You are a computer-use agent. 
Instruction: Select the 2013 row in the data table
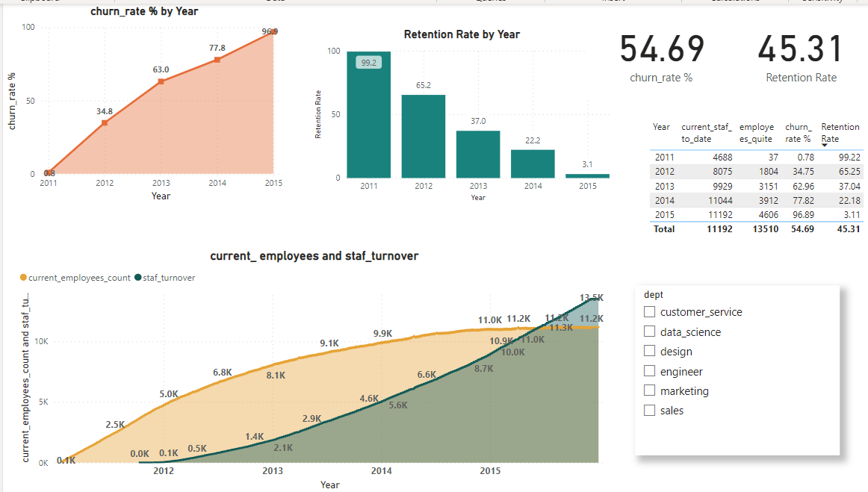tap(747, 186)
